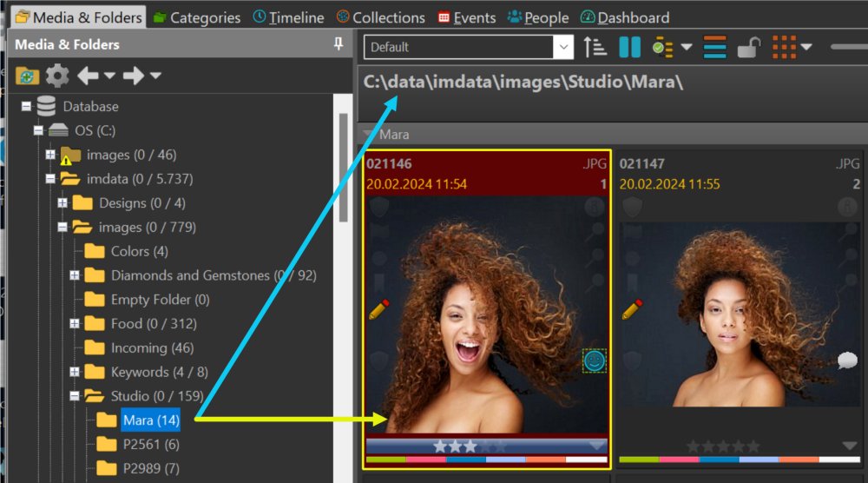Image resolution: width=868 pixels, height=483 pixels.
Task: Apply green color label to 021146
Action: [386, 460]
